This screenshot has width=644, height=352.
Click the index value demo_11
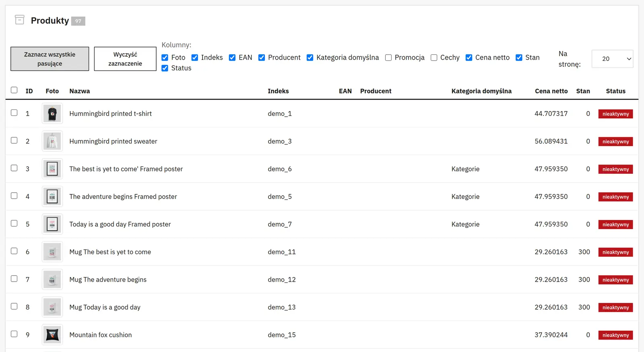(282, 252)
